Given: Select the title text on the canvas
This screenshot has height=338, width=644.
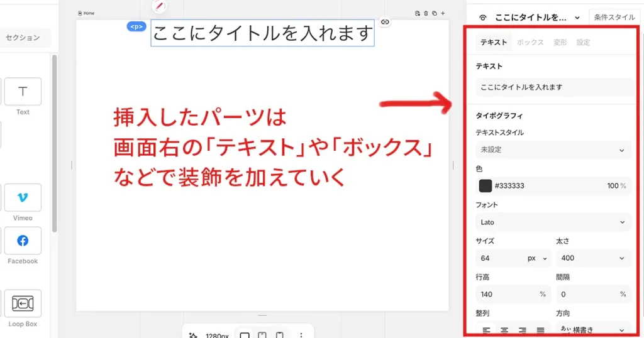Looking at the screenshot, I should coord(262,33).
